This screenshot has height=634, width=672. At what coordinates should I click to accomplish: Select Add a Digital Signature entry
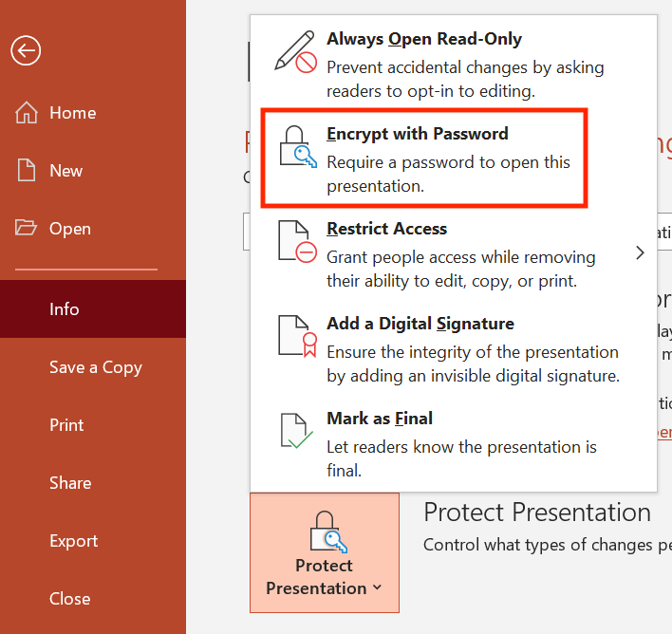click(454, 348)
